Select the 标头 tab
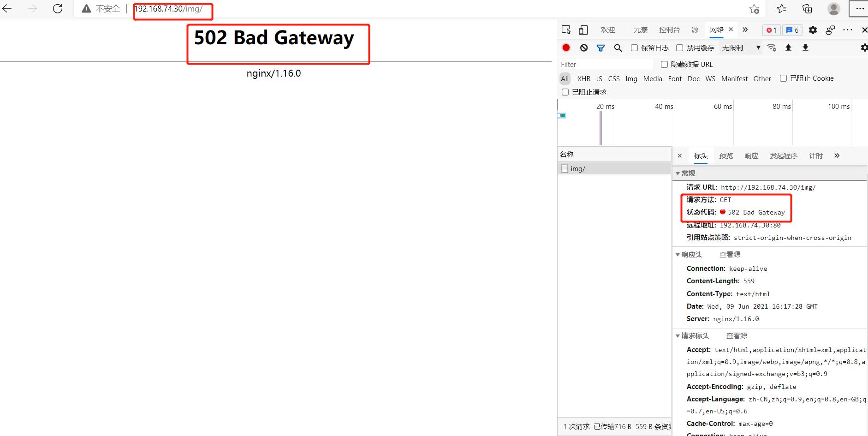This screenshot has width=868, height=436. pos(701,156)
